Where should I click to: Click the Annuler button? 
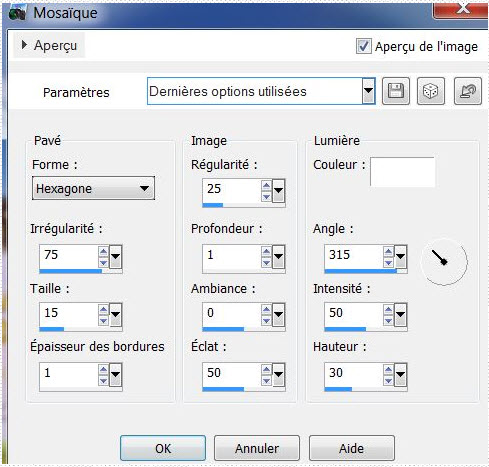(257, 448)
